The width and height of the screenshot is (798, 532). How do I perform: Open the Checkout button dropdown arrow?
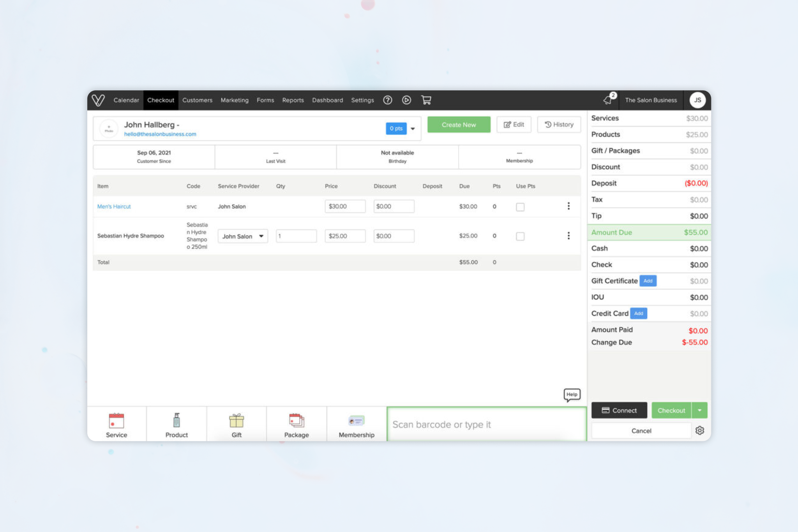pos(699,410)
